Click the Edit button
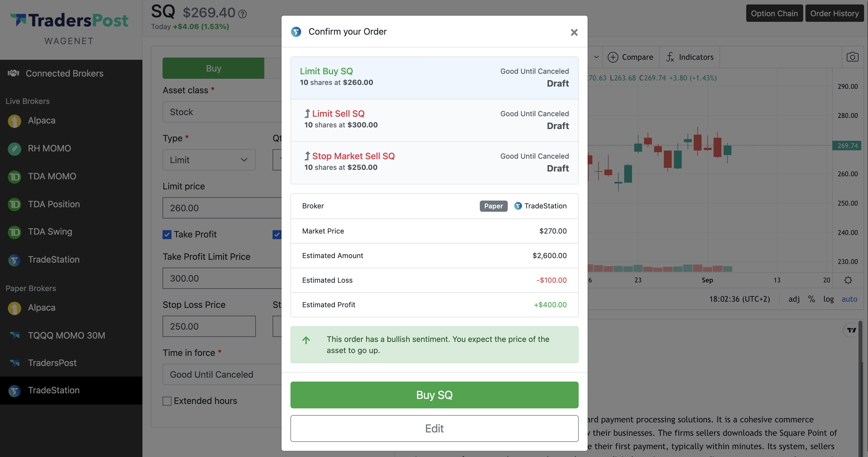This screenshot has height=457, width=868. click(434, 428)
